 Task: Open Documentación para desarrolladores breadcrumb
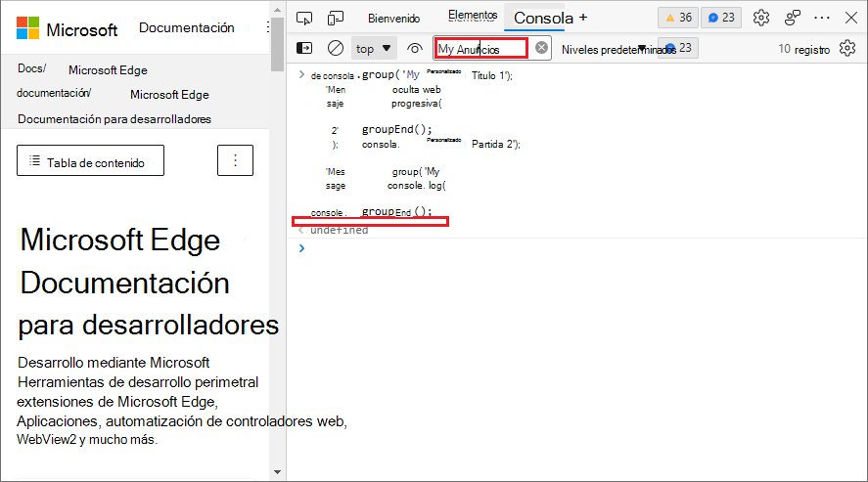114,119
